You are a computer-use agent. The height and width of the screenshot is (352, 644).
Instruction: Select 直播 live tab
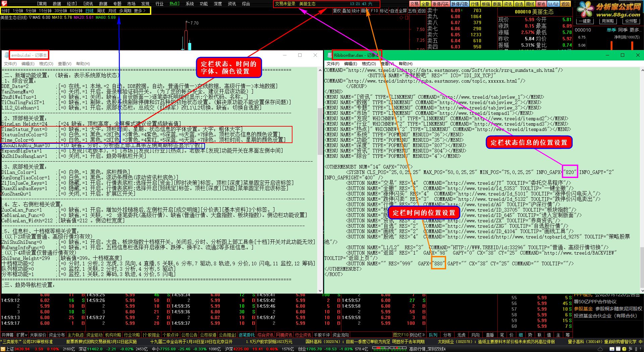pos(490,335)
